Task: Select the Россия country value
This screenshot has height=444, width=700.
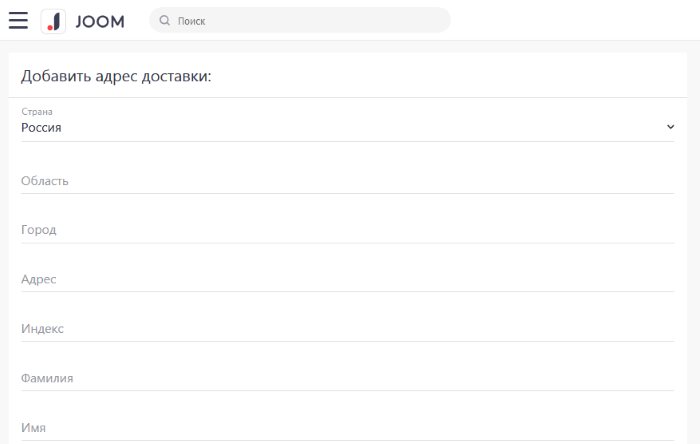Action: point(42,128)
